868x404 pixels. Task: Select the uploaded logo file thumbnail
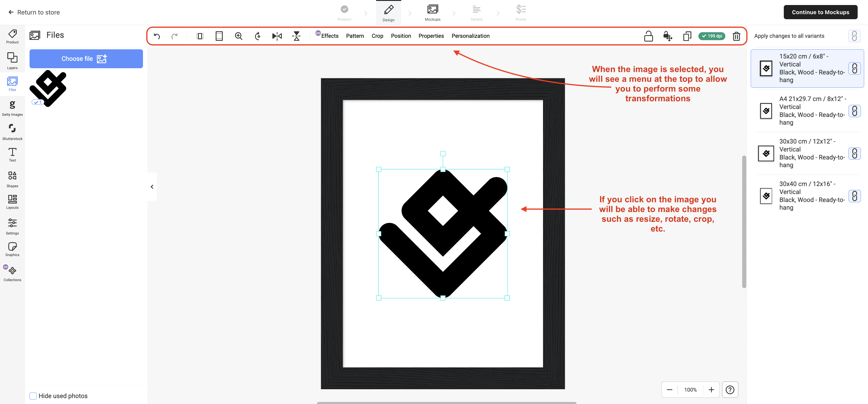click(x=48, y=88)
